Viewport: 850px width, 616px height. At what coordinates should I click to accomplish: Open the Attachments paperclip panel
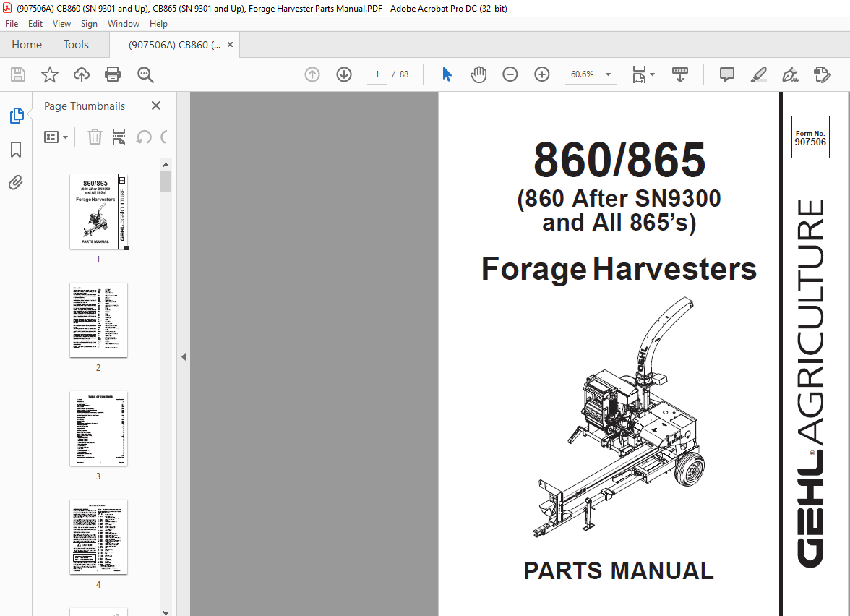coord(16,183)
